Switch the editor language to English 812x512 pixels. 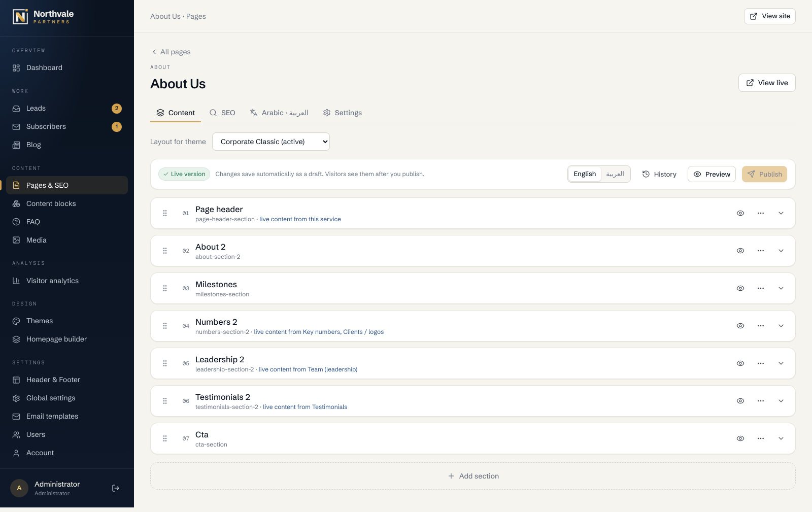585,174
